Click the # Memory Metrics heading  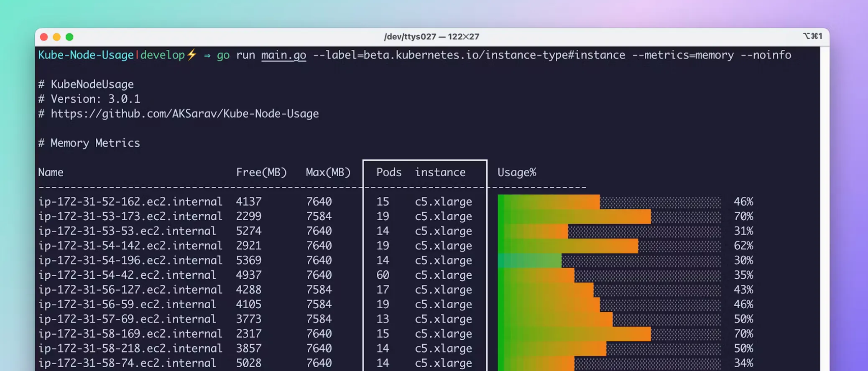click(x=89, y=143)
